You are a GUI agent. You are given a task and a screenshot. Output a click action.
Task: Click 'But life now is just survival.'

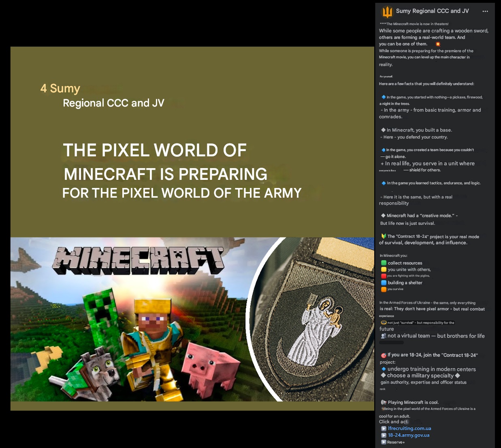(x=407, y=223)
